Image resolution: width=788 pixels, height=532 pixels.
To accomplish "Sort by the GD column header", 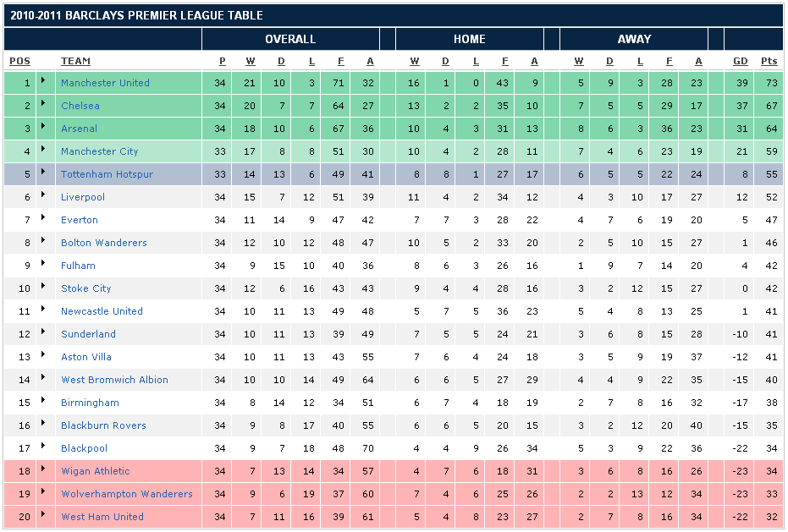I will tap(741, 61).
